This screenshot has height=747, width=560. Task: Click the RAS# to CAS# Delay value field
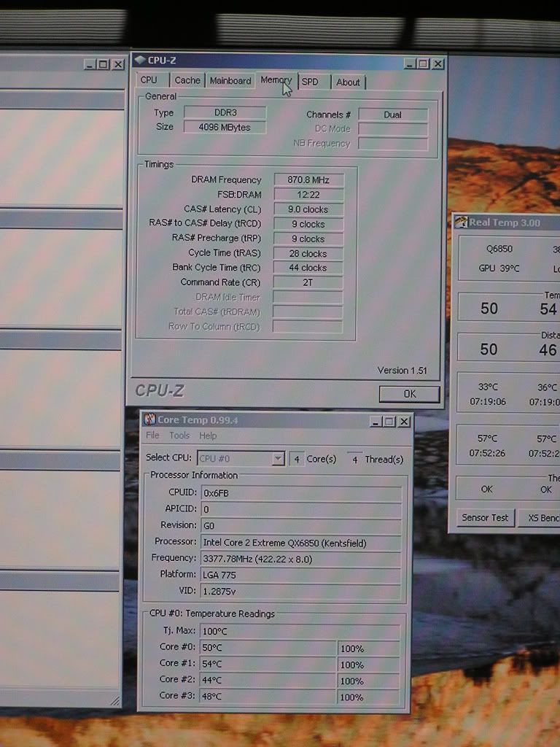pos(308,224)
